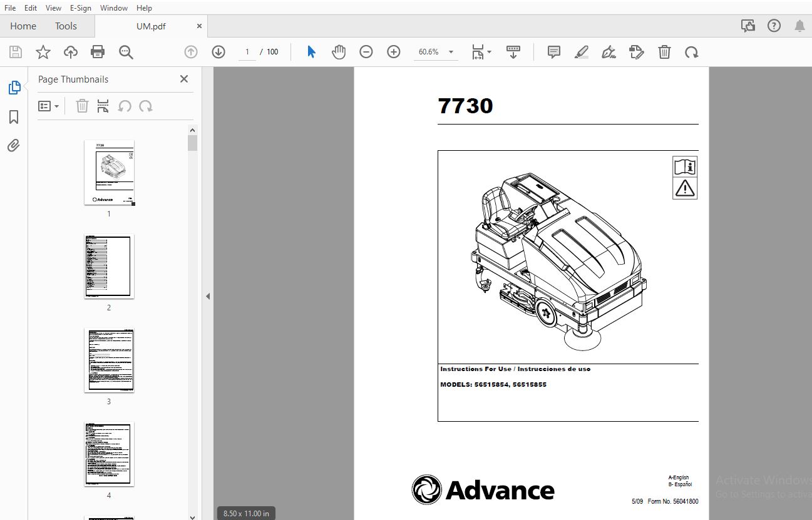Close the UM.pdf tab
812x520 pixels.
tap(200, 26)
